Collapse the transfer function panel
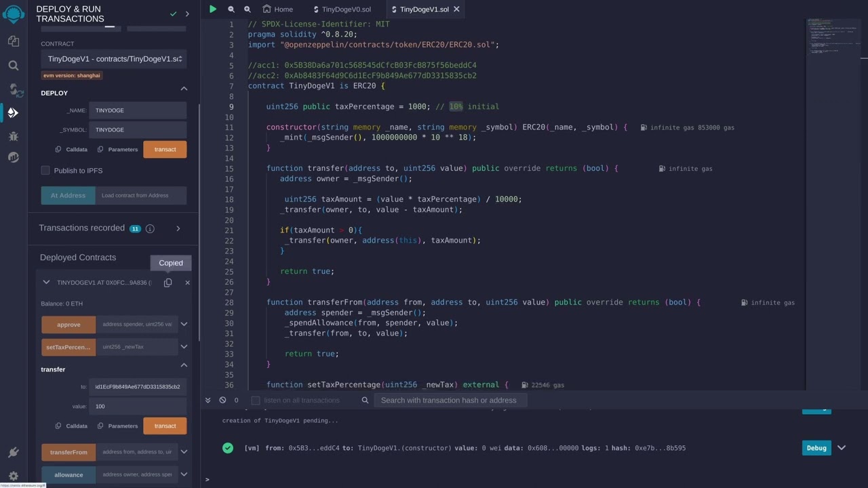This screenshot has width=868, height=488. (184, 365)
